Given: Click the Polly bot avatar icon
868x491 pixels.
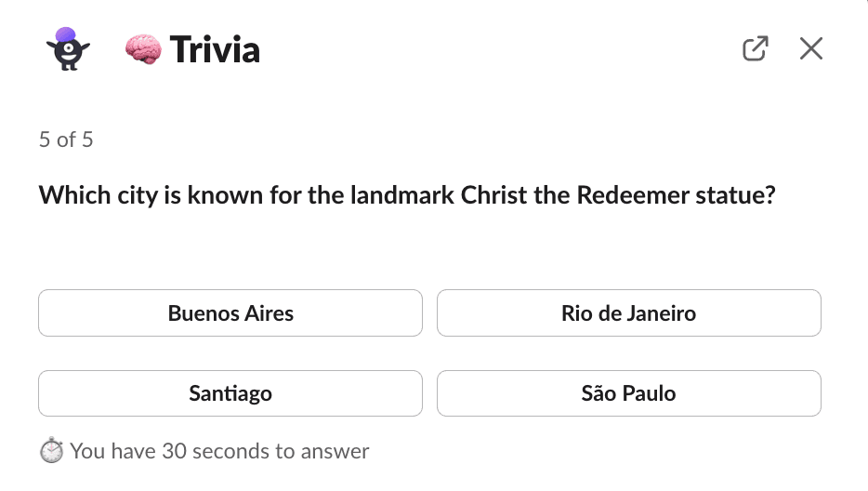Looking at the screenshot, I should [x=68, y=48].
